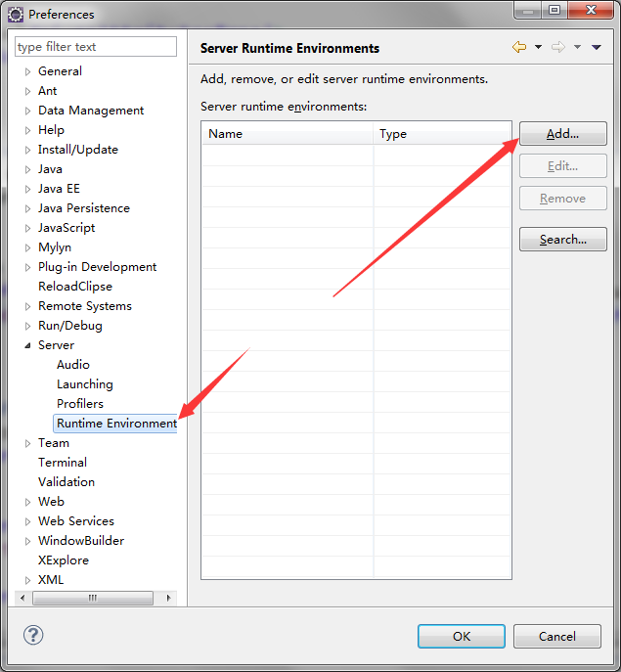Confirm with the OK button

462,636
